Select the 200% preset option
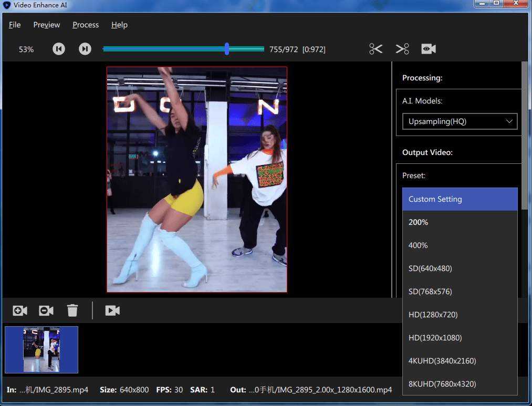532x406 pixels. (460, 222)
